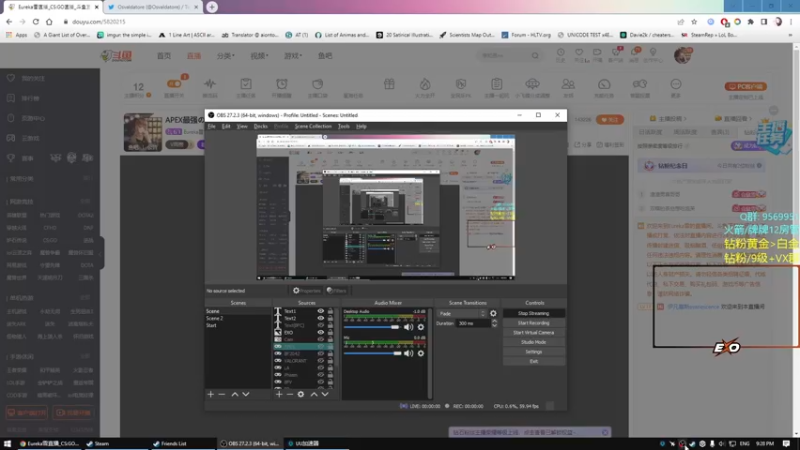Go to browser home page icon

pyautogui.click(x=49, y=21)
